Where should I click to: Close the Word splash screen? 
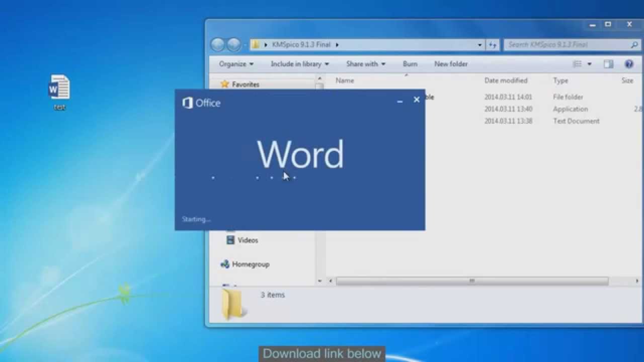pos(417,100)
